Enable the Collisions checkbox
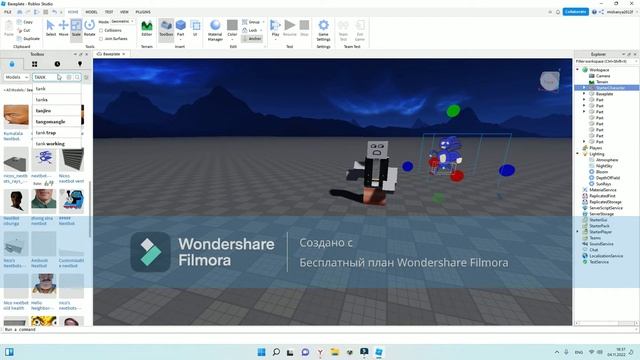Screen dimensions: 640x360 101,31
